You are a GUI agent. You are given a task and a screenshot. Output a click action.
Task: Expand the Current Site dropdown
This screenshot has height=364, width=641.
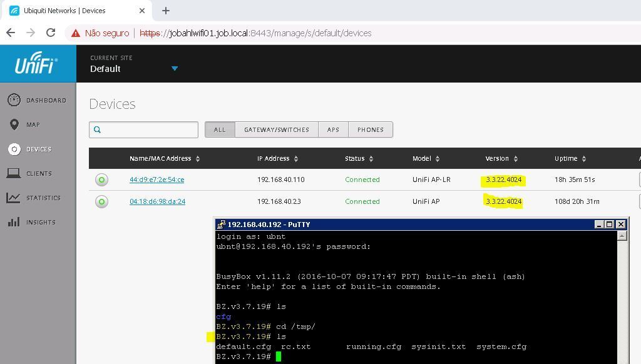(175, 68)
